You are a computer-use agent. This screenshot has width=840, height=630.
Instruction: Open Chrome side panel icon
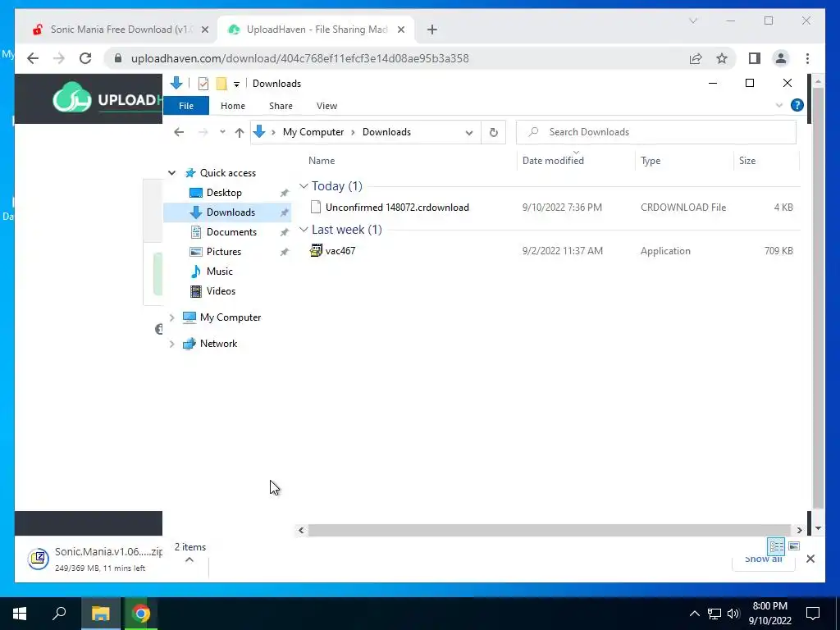point(755,58)
